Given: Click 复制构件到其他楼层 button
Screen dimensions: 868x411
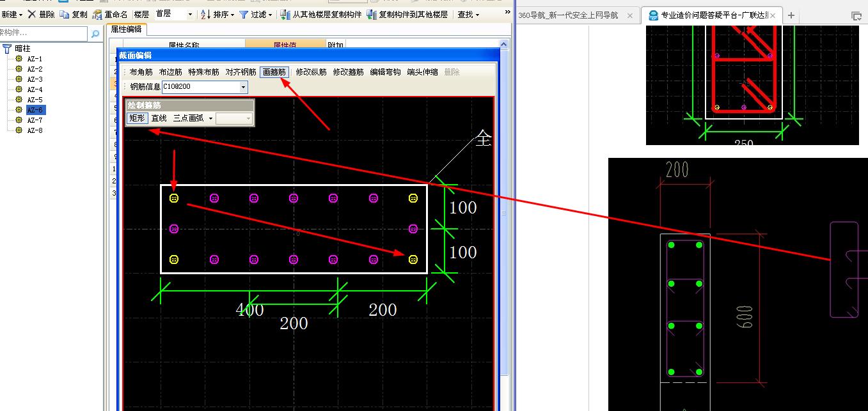Looking at the screenshot, I should tap(407, 14).
